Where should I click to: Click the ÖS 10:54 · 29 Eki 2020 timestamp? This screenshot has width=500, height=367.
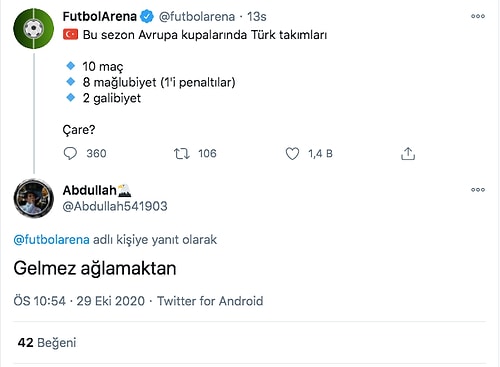[x=79, y=301]
